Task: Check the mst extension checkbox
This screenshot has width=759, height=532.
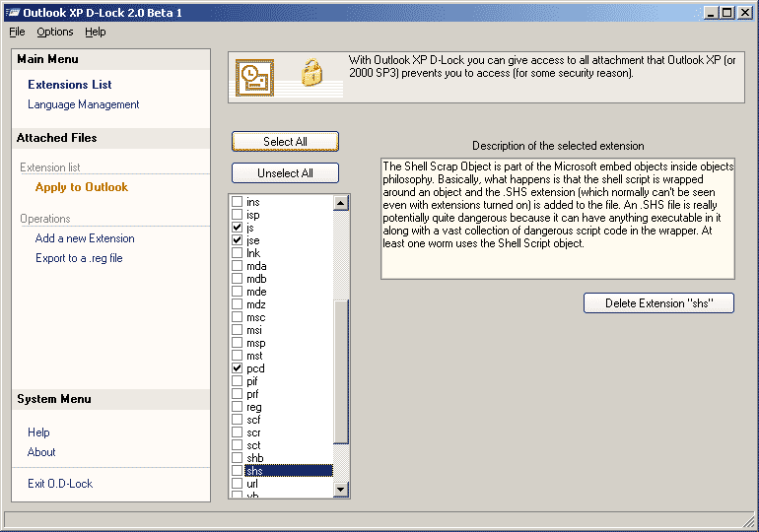Action: pos(237,356)
